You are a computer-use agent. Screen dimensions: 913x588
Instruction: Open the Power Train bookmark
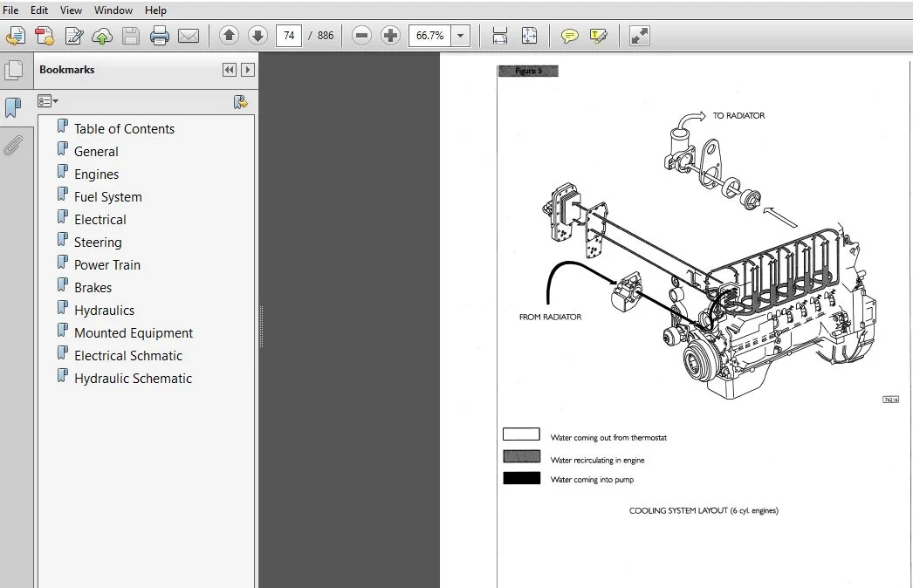[107, 265]
